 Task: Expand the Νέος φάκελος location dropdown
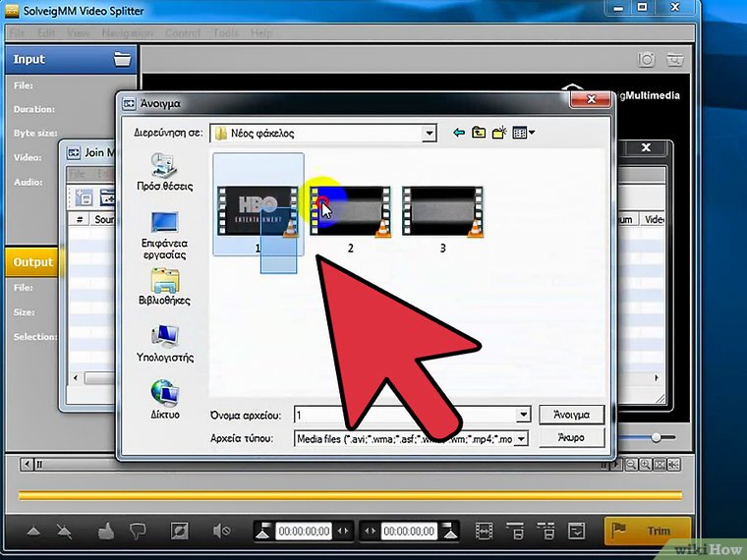pos(430,133)
